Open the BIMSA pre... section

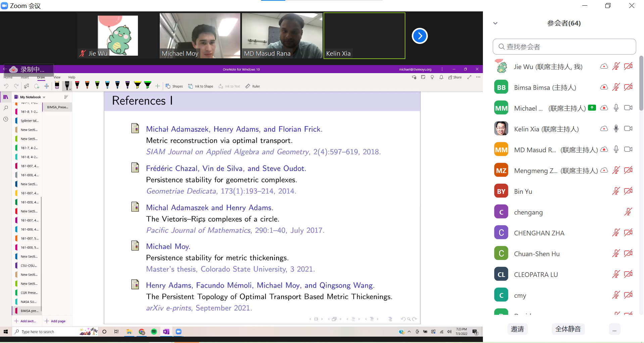(x=27, y=311)
